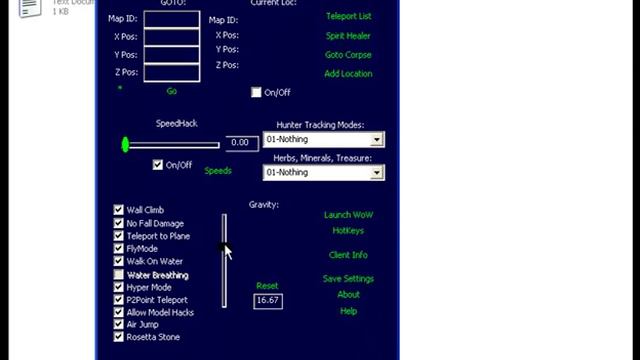Click the GOTO Y Pos input field
Viewport: 640px width, 360px height.
tap(172, 55)
